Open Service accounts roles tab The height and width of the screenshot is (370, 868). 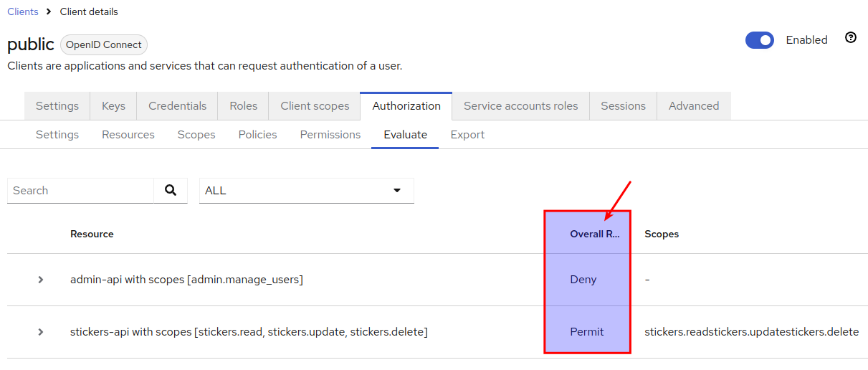520,106
